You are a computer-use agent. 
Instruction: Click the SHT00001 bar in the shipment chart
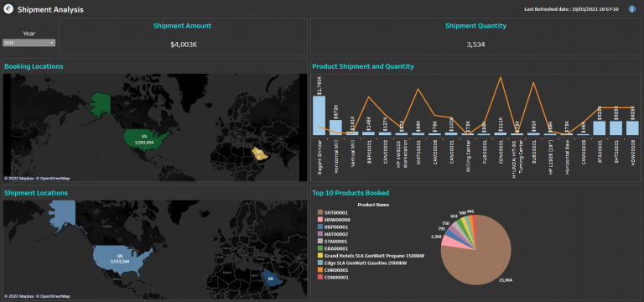pyautogui.click(x=615, y=128)
